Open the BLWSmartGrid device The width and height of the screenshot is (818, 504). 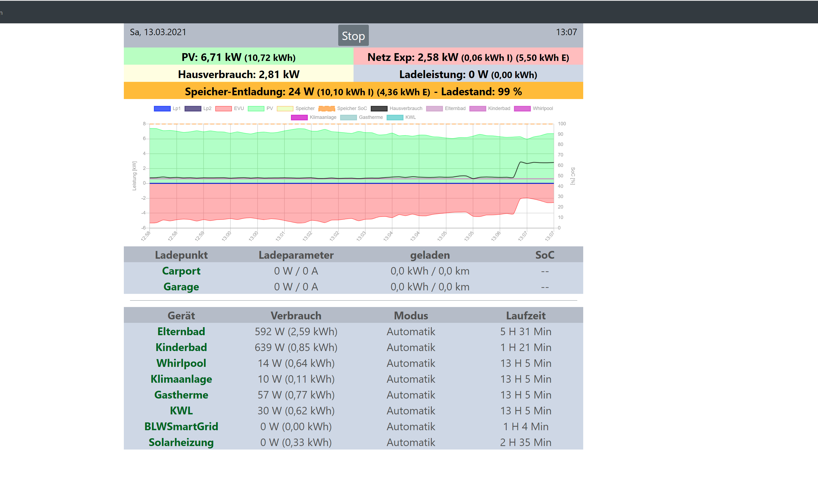pos(181,427)
